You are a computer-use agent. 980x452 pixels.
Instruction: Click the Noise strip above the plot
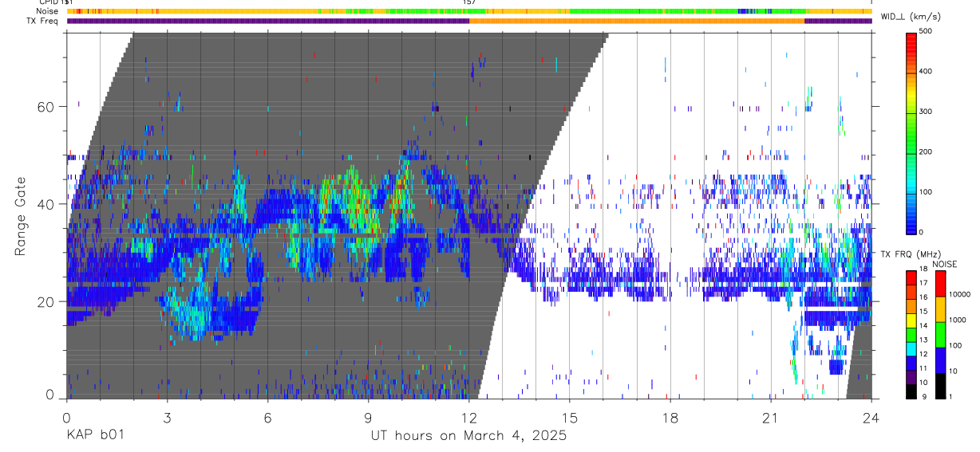click(469, 11)
